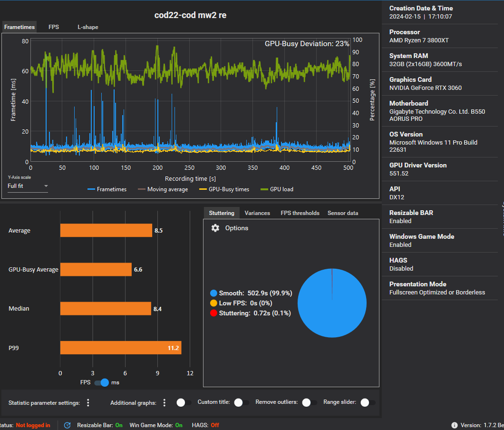Click 'Resizable Bar: On' in status bar
Viewport: 504px width, 430px height.
[100, 425]
